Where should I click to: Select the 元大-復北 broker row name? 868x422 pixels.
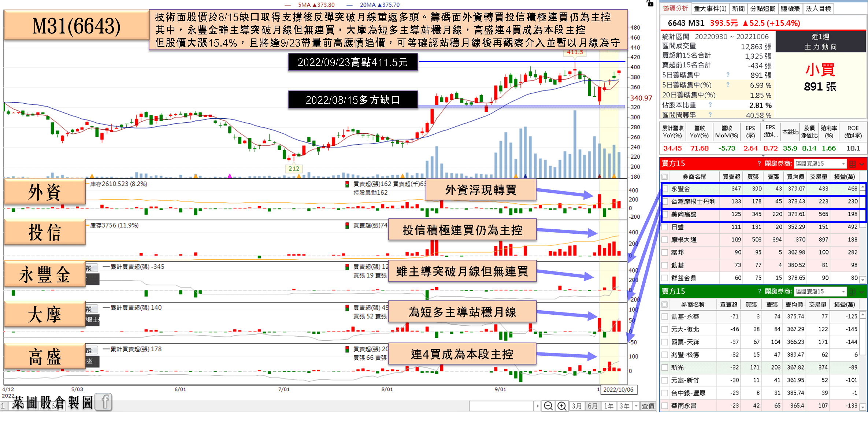685,329
